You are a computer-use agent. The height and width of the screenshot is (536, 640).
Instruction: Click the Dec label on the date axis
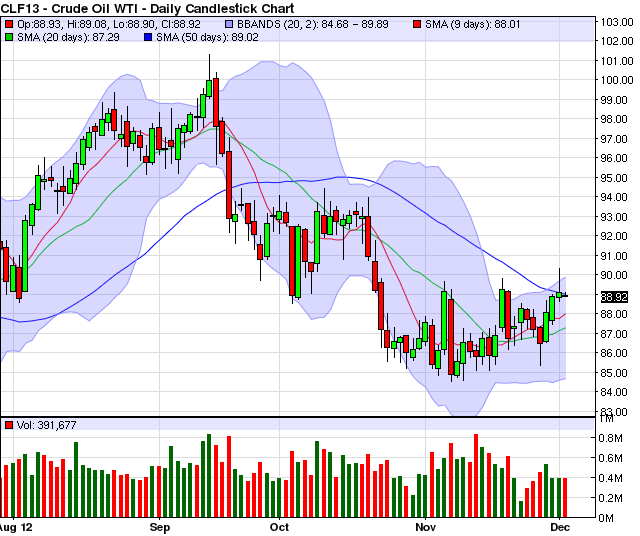(560, 527)
